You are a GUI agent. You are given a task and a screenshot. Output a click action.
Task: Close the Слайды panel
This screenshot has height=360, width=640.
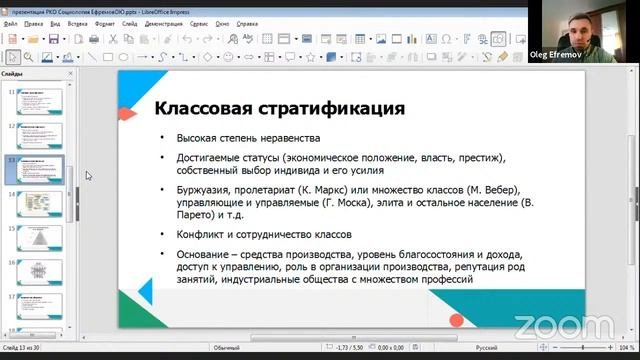(x=70, y=73)
